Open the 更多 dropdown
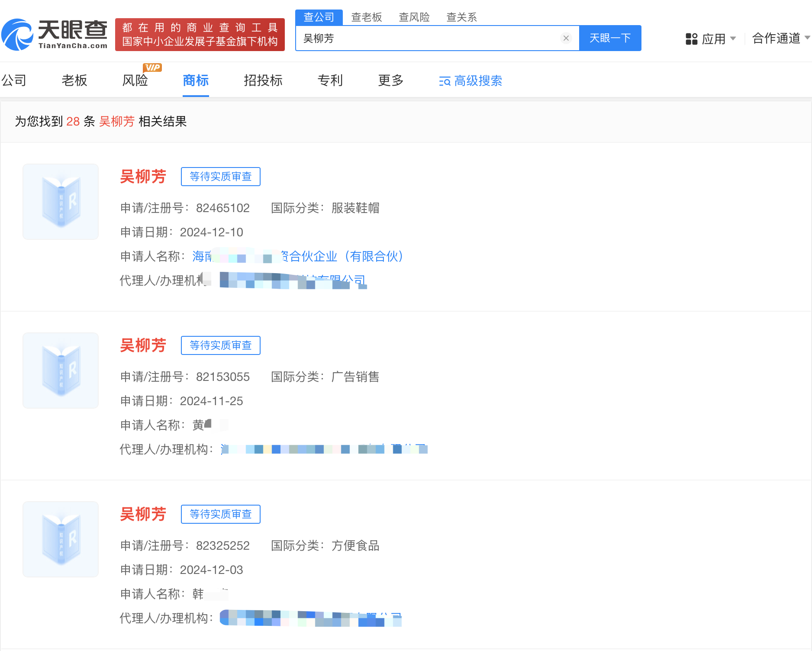This screenshot has width=812, height=651. tap(390, 81)
